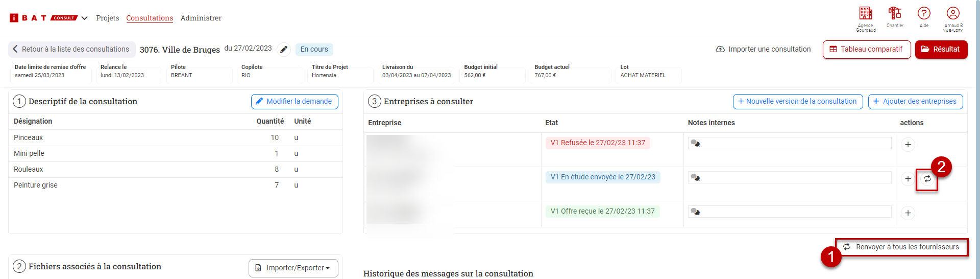Click the Tableau comparatif button

click(867, 50)
